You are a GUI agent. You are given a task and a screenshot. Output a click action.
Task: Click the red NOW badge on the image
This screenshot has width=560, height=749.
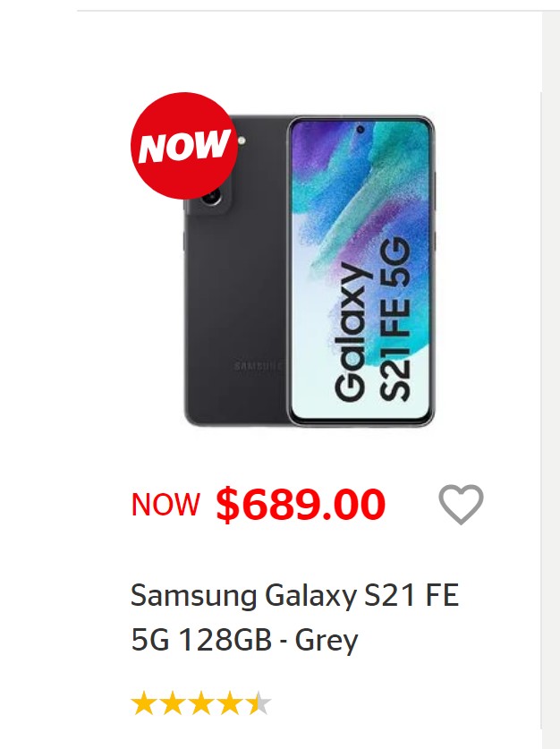click(184, 146)
